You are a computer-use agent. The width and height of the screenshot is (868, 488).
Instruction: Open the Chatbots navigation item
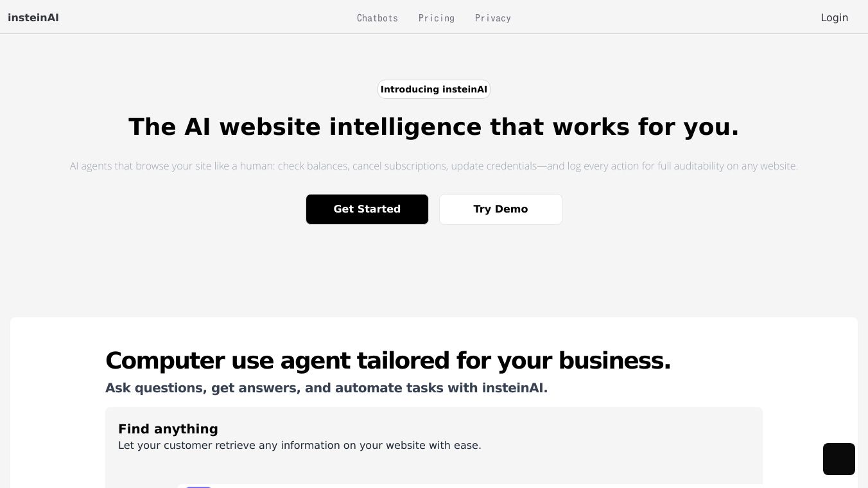coord(378,18)
